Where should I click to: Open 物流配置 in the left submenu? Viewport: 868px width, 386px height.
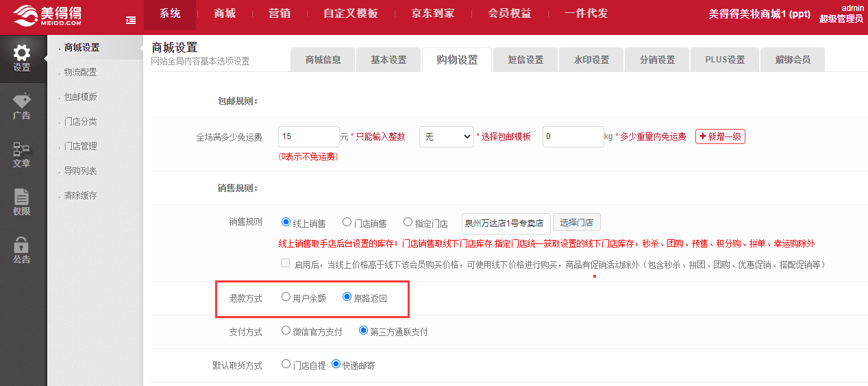[x=80, y=73]
